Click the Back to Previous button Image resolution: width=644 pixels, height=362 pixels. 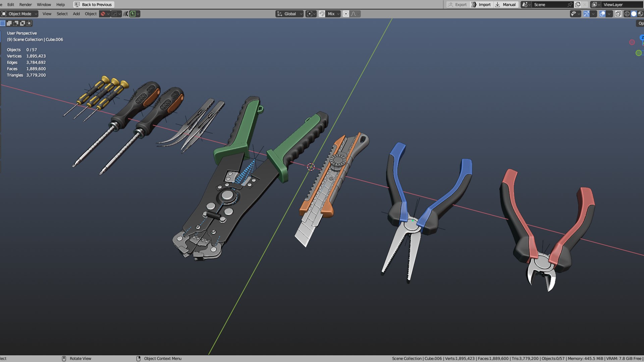point(94,4)
